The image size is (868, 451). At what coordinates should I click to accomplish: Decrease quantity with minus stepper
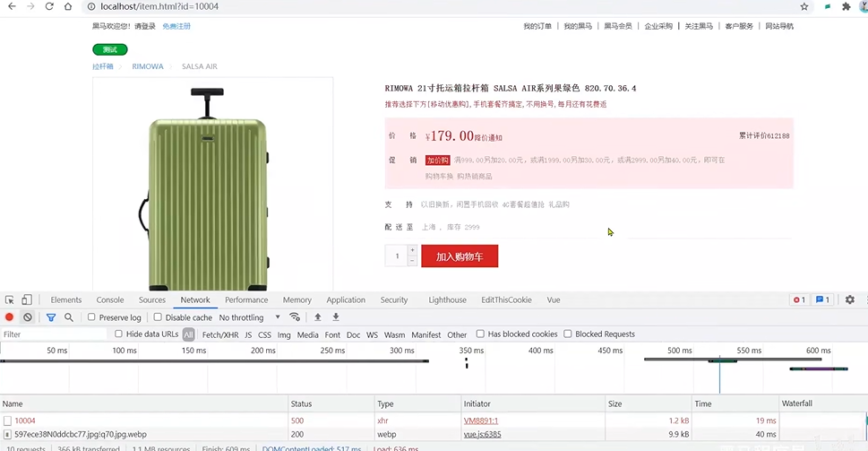412,261
